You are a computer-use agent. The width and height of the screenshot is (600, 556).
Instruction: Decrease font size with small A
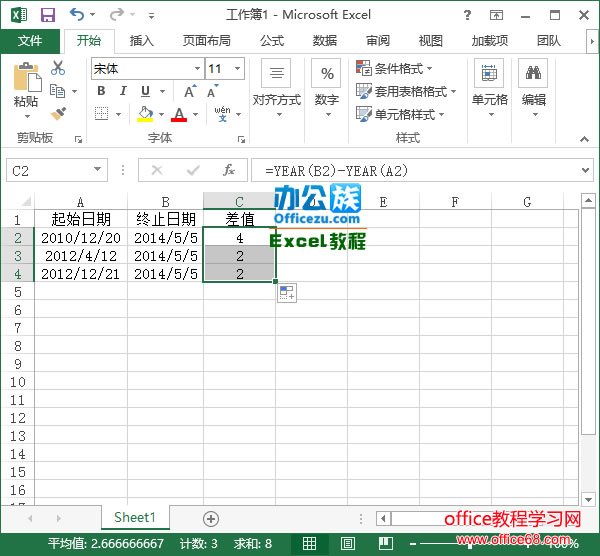(x=212, y=91)
